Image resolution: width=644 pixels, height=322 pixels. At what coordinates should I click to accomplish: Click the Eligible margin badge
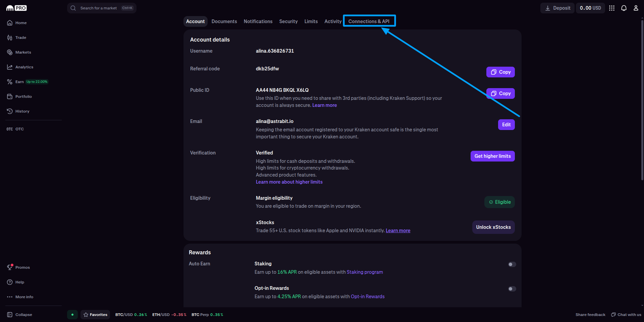tap(499, 202)
